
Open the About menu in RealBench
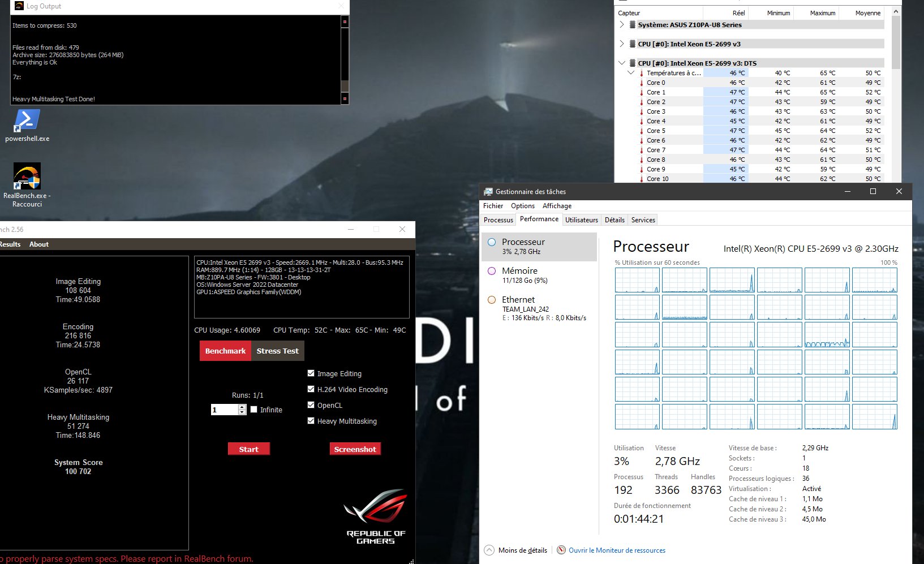(39, 244)
